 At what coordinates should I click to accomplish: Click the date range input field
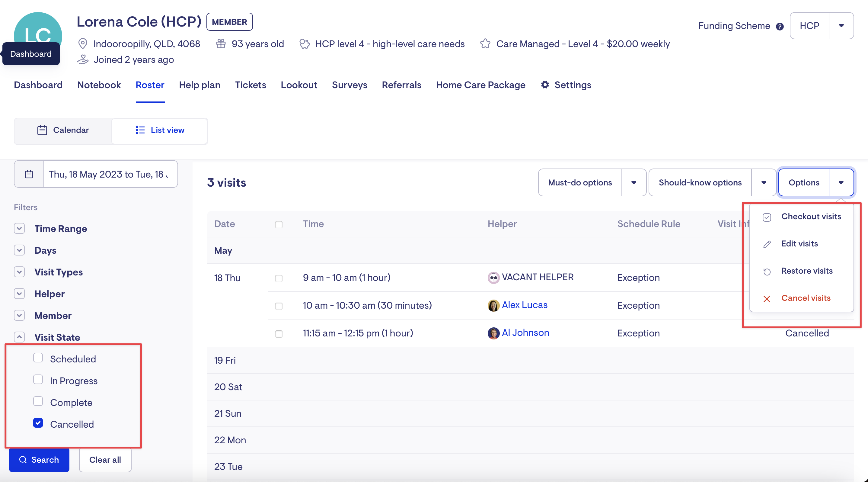(x=109, y=174)
